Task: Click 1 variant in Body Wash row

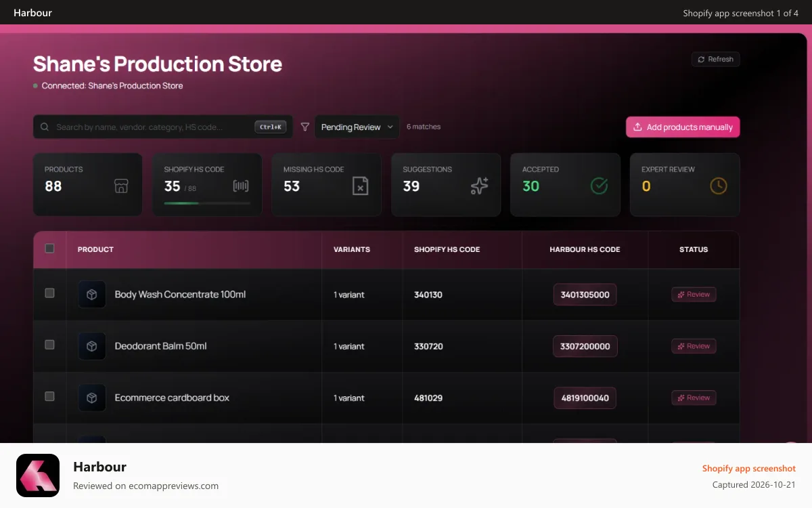Action: click(x=349, y=295)
